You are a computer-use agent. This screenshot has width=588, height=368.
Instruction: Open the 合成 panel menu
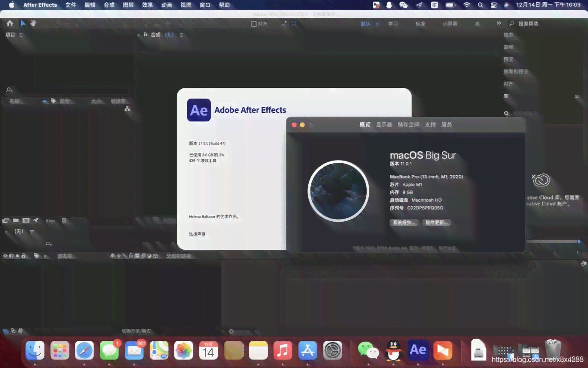[x=181, y=35]
